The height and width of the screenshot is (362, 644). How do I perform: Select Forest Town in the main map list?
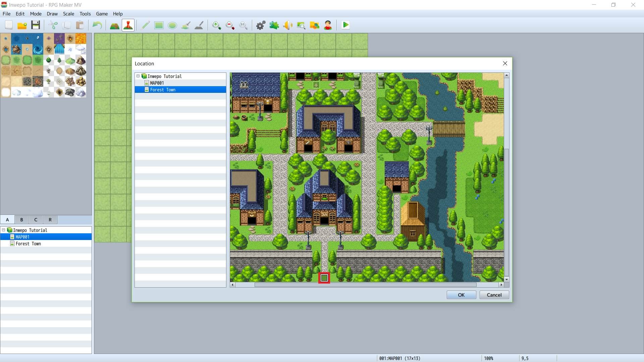coord(28,244)
